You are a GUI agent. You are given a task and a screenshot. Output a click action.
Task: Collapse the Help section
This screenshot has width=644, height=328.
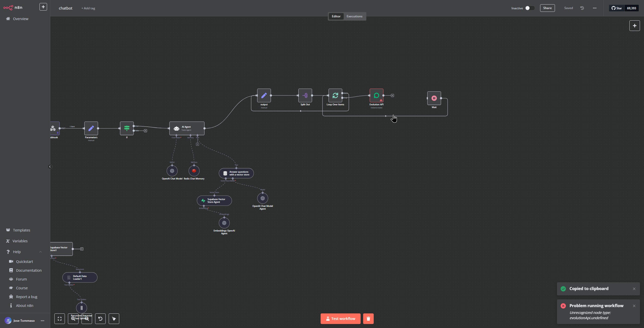point(41,252)
